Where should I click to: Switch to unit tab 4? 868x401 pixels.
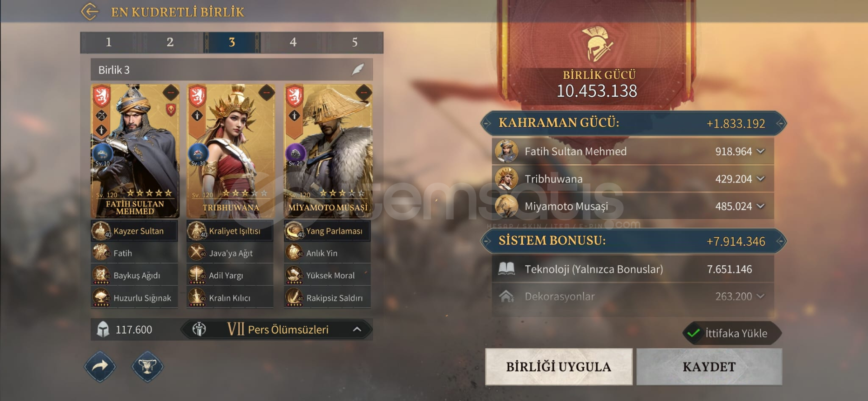point(293,42)
